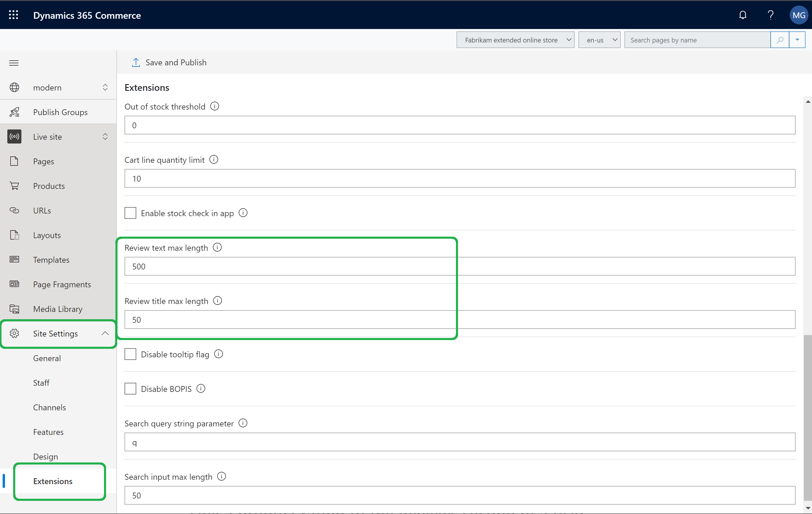Click the Publish Groups icon
Viewport: 812px width, 514px height.
[x=14, y=112]
